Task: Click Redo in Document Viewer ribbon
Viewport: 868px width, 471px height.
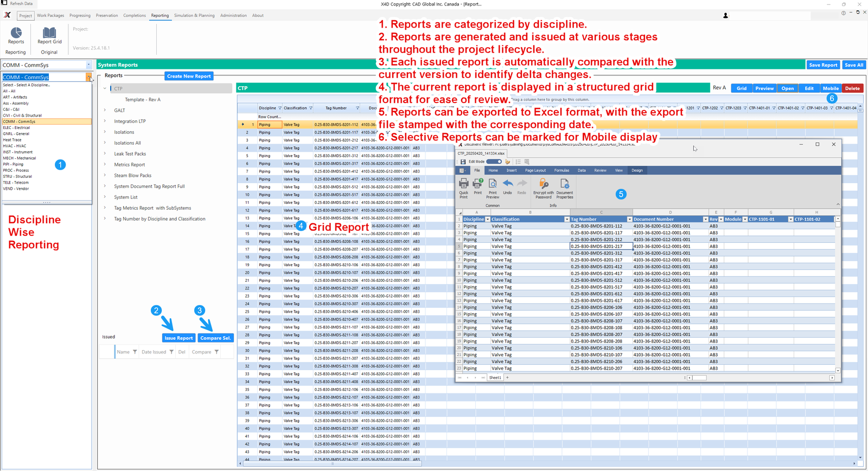Action: pos(522,186)
